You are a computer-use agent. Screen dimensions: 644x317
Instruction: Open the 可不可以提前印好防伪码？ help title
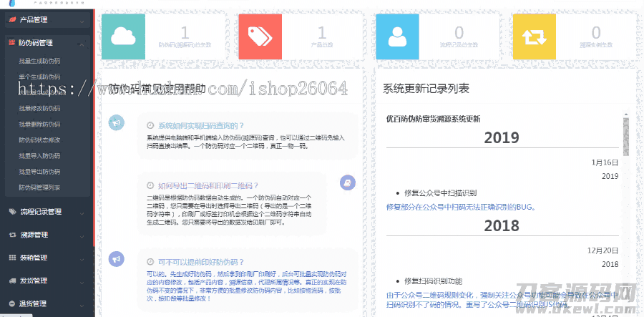(201, 262)
